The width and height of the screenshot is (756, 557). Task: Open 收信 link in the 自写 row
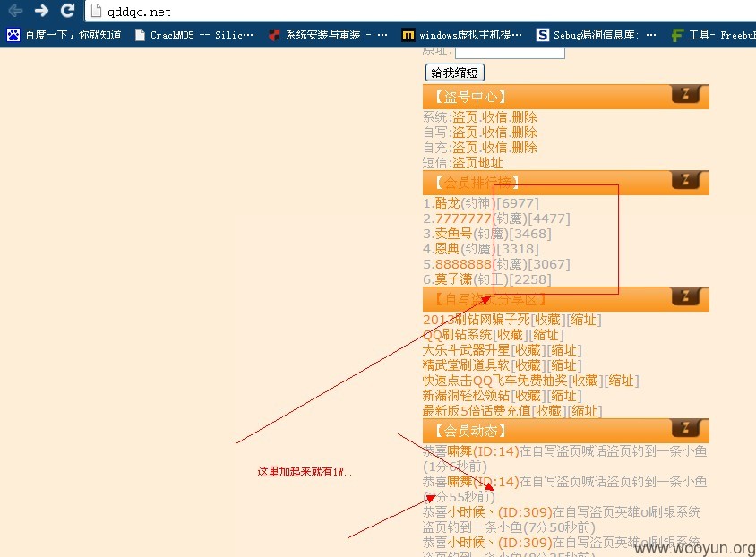tap(494, 133)
